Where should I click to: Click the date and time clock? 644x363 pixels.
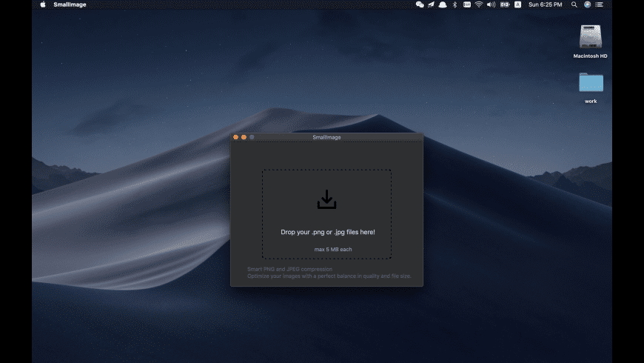point(545,4)
